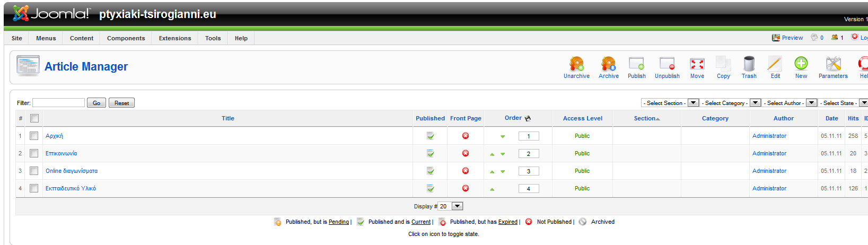Click in the Filter text field

(58, 103)
